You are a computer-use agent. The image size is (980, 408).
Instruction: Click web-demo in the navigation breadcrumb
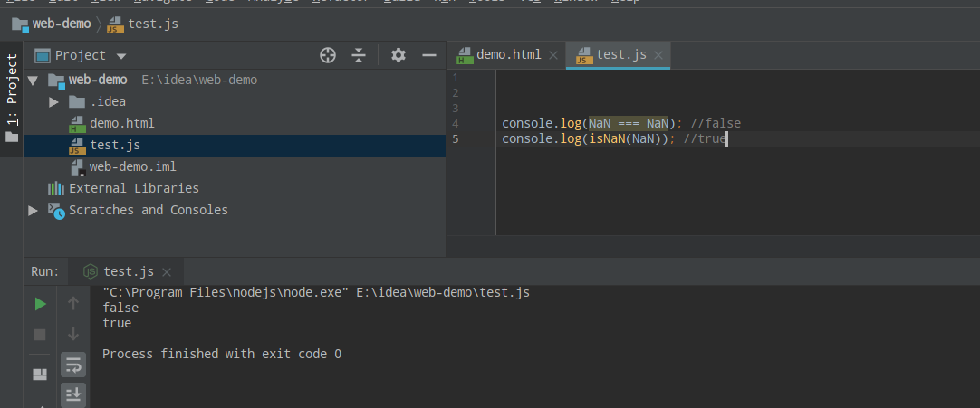[62, 24]
